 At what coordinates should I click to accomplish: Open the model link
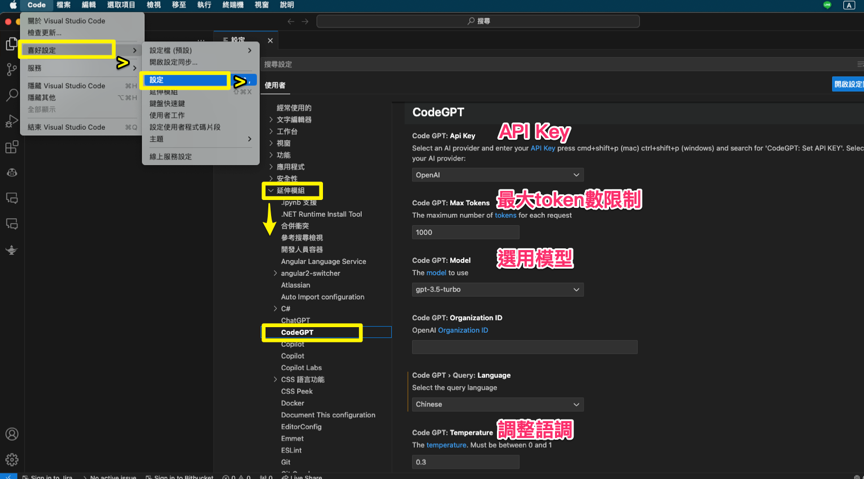(436, 273)
